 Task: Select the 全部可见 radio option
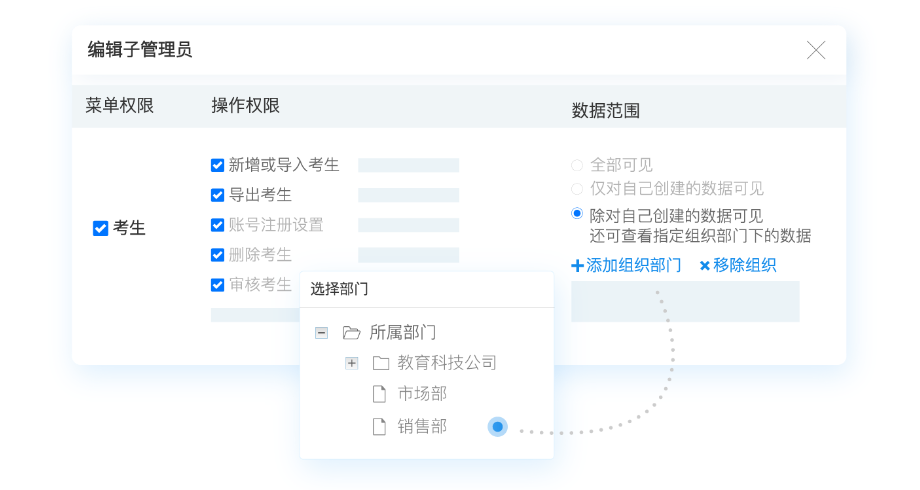coord(576,165)
